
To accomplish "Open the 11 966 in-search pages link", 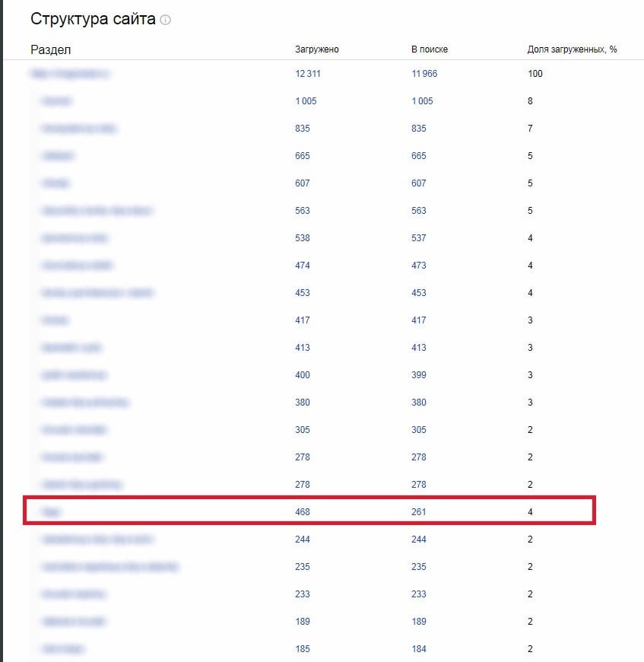I will [424, 74].
